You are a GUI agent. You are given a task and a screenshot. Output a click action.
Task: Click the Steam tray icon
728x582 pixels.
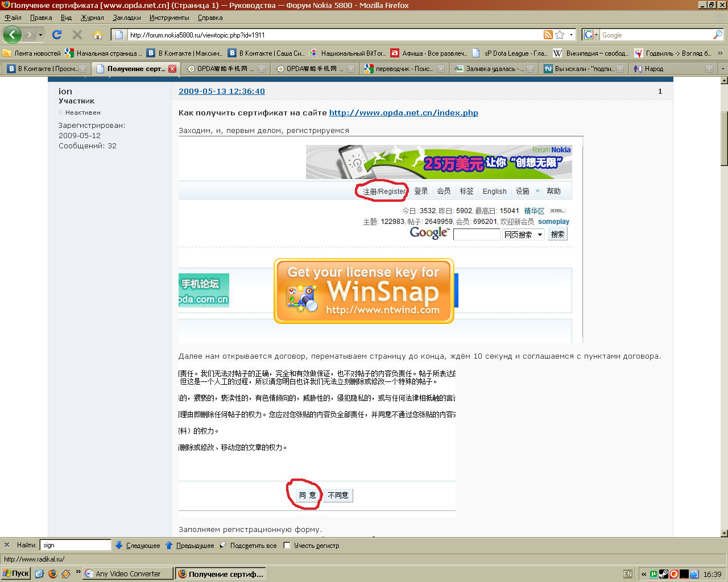[664, 574]
